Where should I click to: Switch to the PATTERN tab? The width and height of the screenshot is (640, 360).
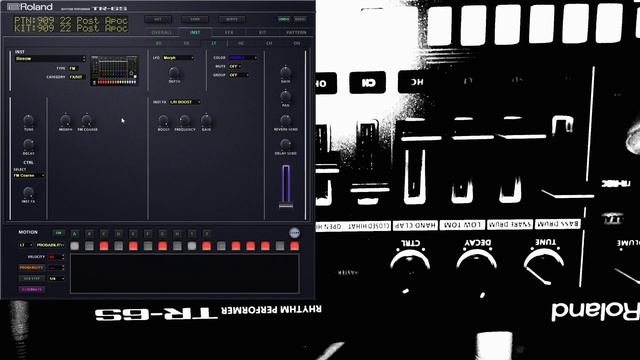coord(296,32)
